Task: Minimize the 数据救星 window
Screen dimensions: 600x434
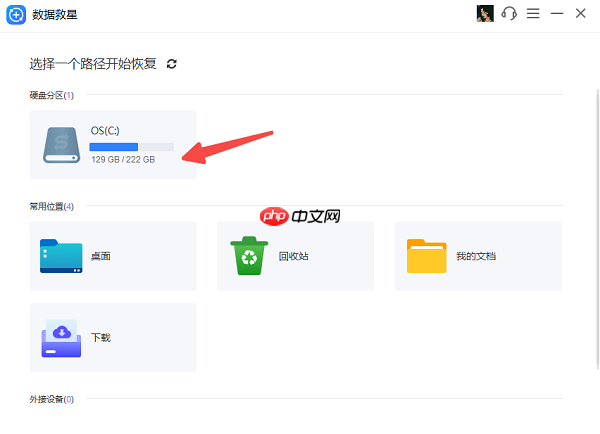Action: tap(557, 13)
